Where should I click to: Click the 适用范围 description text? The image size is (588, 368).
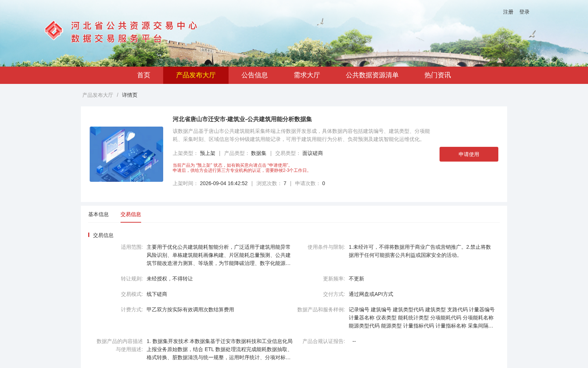click(x=219, y=255)
